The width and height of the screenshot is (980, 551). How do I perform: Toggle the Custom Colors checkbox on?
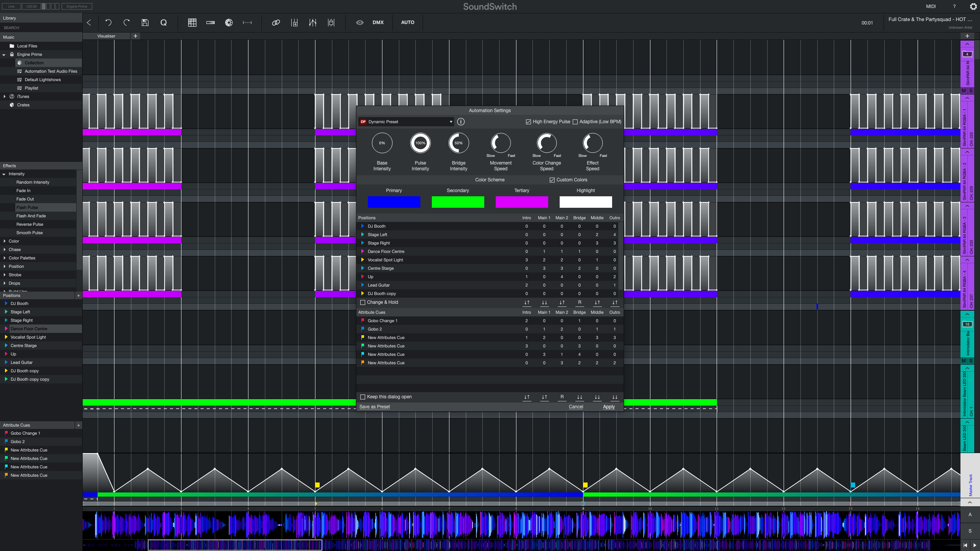pyautogui.click(x=552, y=179)
